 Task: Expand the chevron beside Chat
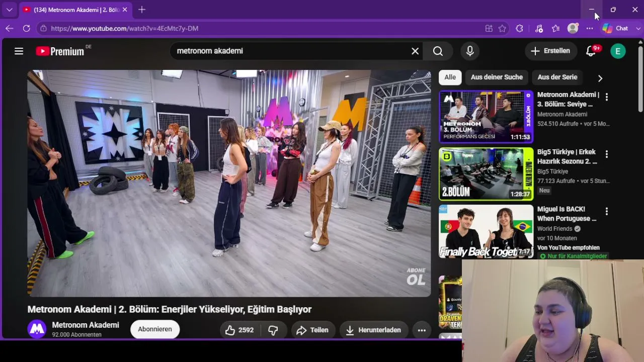click(638, 28)
